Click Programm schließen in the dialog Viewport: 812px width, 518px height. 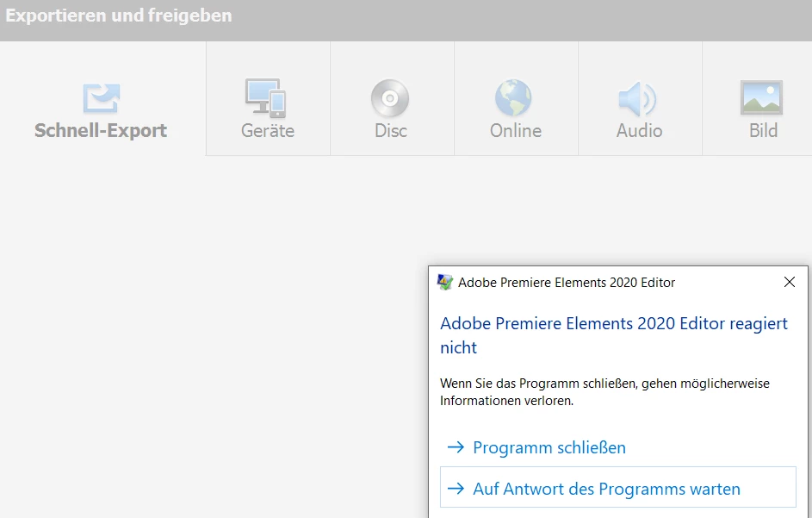[617, 447]
